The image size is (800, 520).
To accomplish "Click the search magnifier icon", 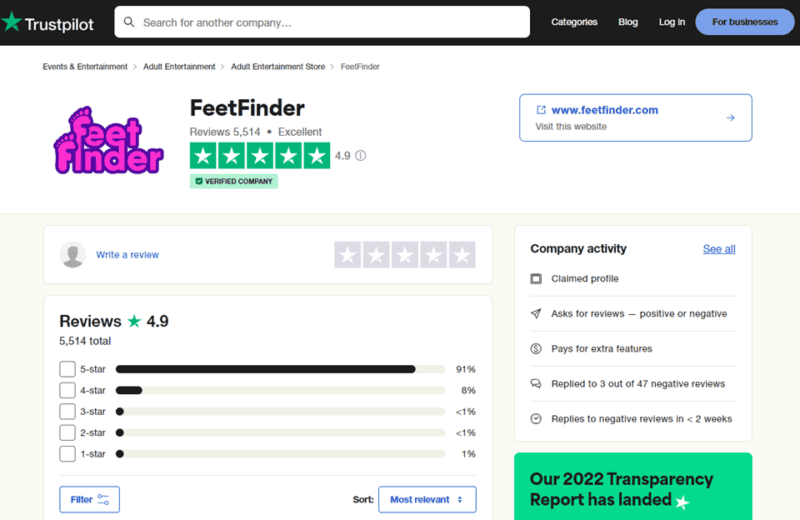I will click(x=128, y=22).
